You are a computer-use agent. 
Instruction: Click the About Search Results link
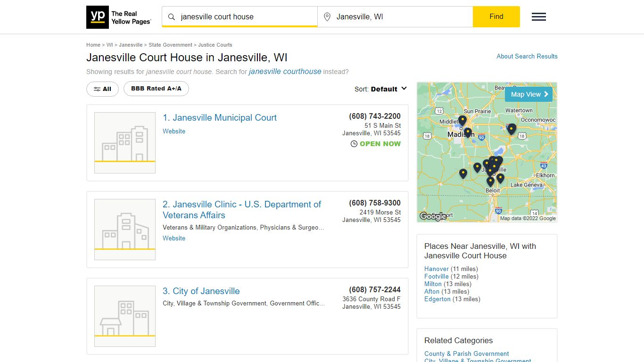click(527, 56)
